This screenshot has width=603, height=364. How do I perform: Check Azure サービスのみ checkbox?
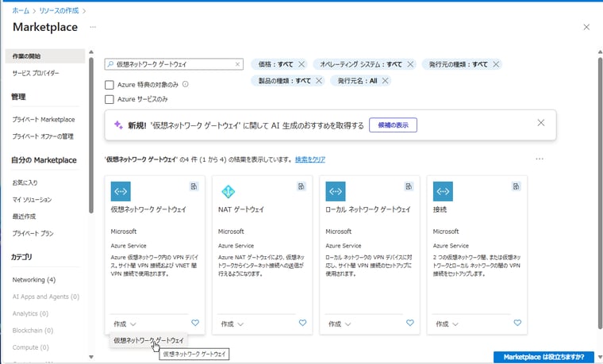(109, 99)
